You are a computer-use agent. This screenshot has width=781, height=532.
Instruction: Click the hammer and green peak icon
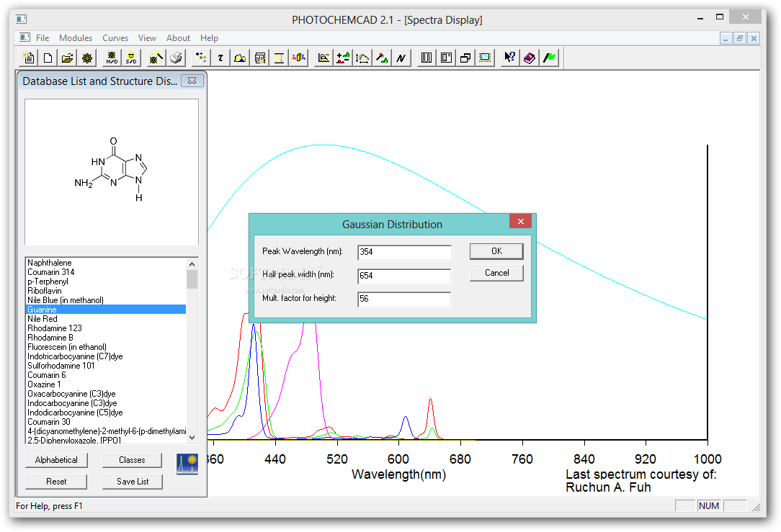click(382, 58)
